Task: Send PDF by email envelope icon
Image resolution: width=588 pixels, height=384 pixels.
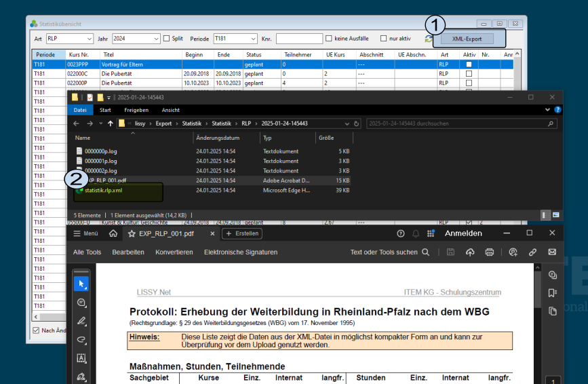Action: click(x=552, y=252)
